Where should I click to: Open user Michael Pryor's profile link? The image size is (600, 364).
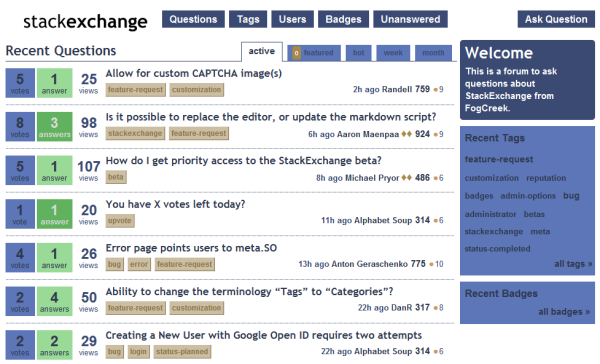pyautogui.click(x=372, y=178)
